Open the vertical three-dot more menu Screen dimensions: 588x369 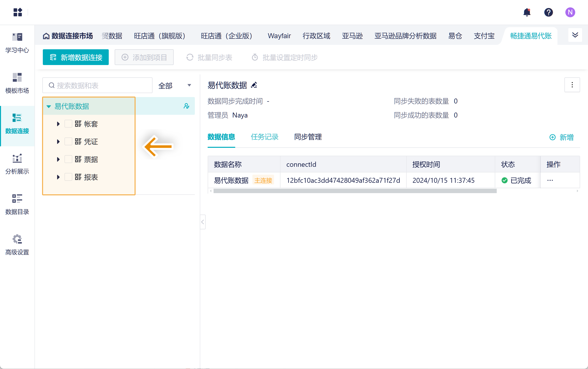pyautogui.click(x=572, y=85)
